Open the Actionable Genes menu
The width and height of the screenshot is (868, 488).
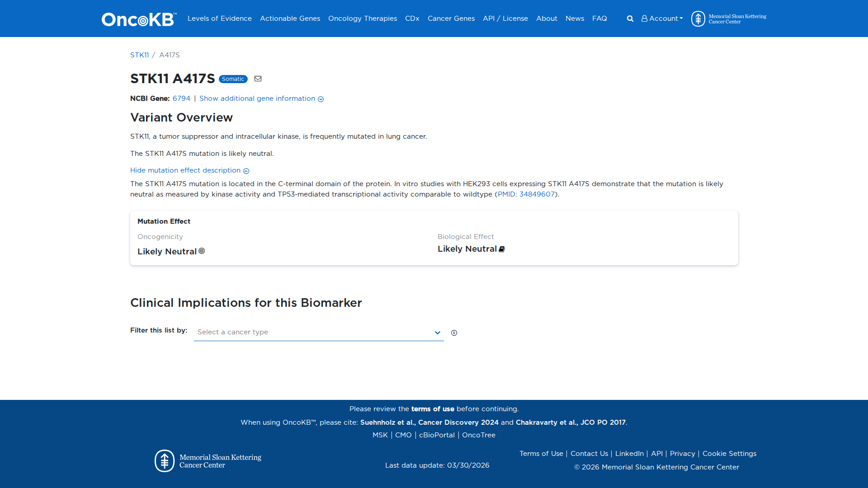(x=290, y=19)
